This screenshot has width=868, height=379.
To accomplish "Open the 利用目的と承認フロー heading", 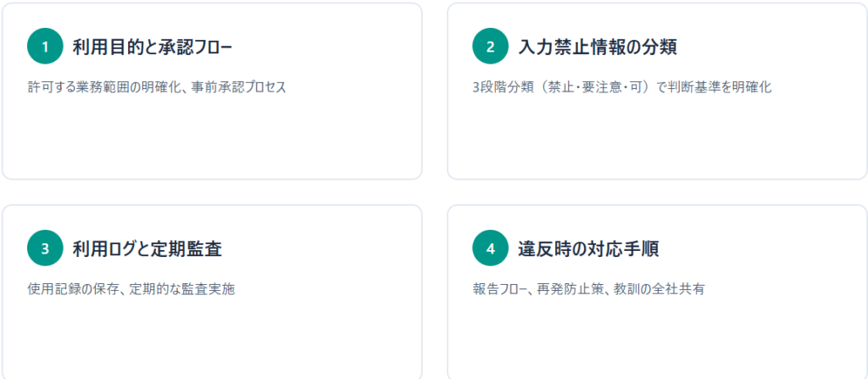I will point(153,47).
